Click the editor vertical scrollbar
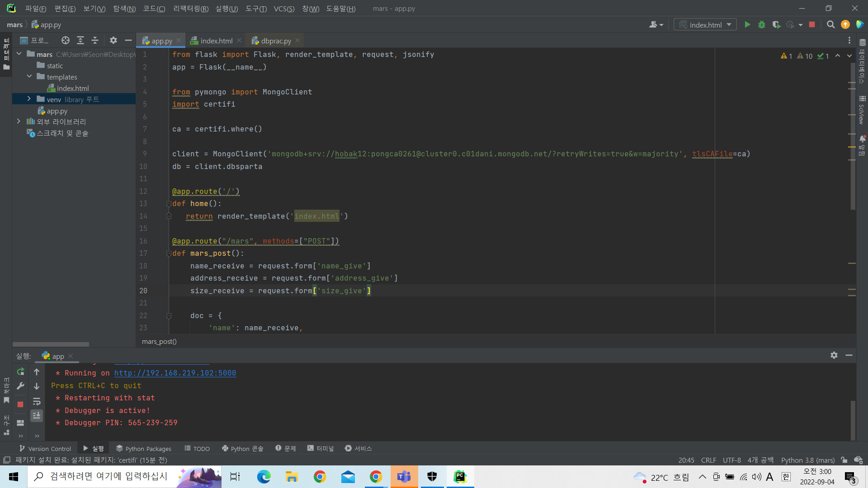Image resolution: width=868 pixels, height=488 pixels. 853,136
